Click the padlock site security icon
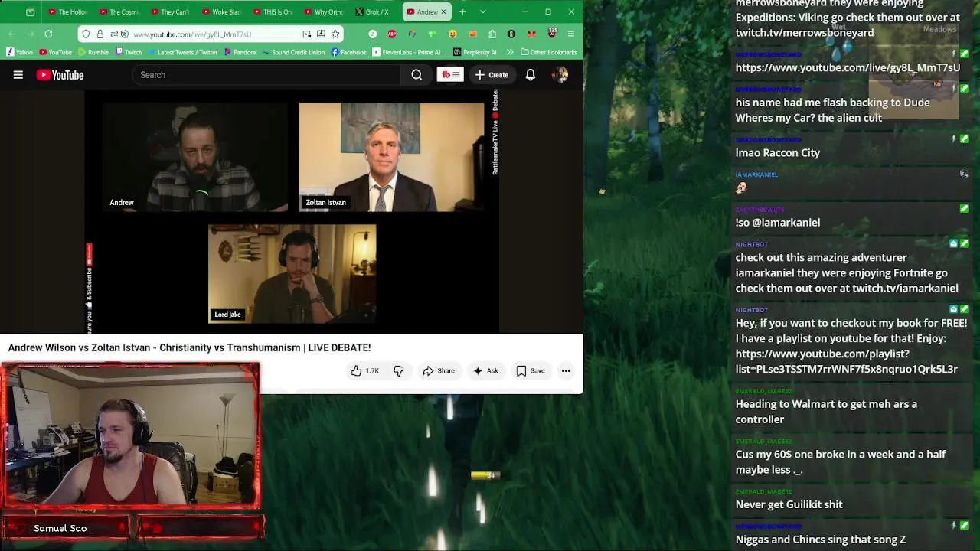 [100, 34]
